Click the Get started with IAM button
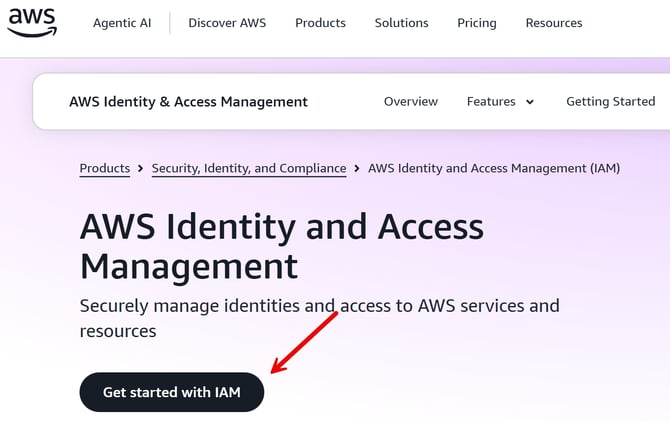Screen dimensions: 670x422 [x=172, y=392]
